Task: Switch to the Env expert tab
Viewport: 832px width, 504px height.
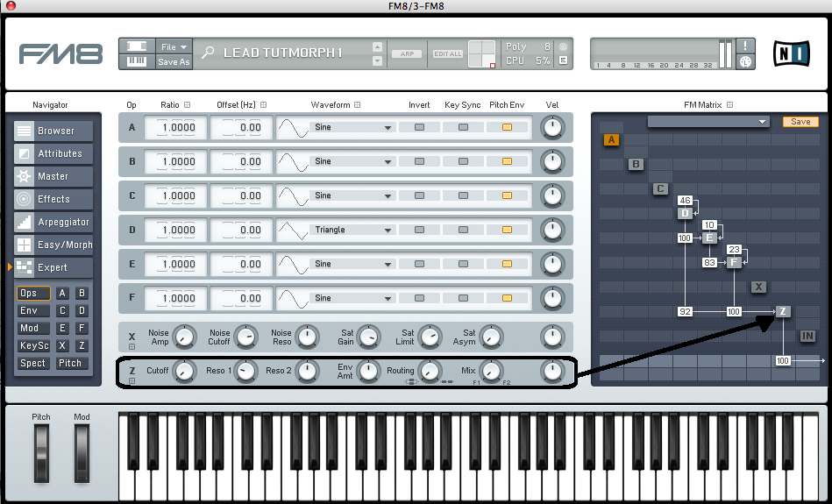Action: click(33, 310)
